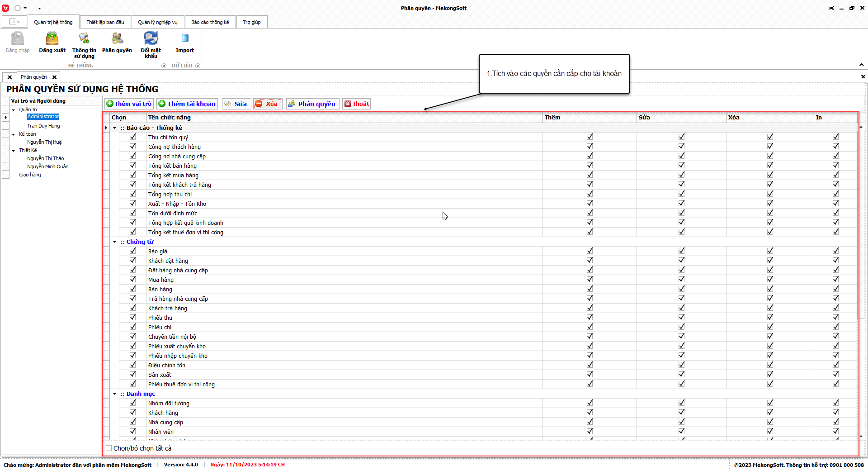
Task: Uncheck Sửa permission for Tổng kết bán hàng
Action: 681,166
